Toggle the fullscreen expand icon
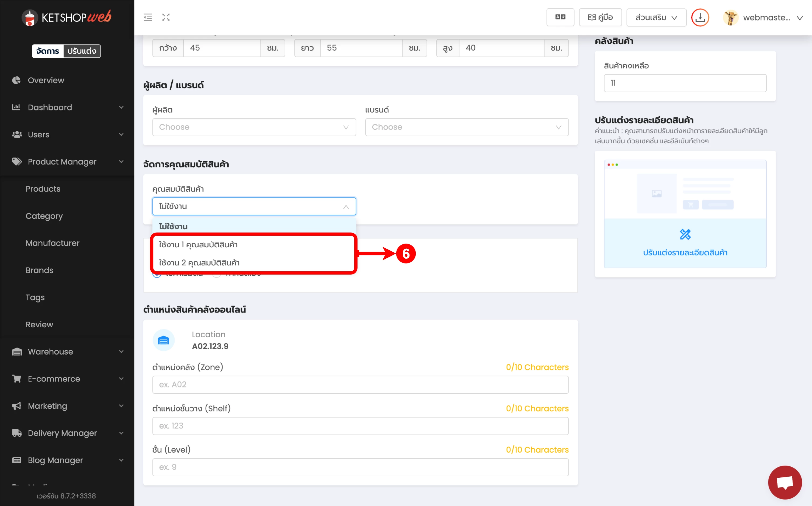 [x=166, y=18]
